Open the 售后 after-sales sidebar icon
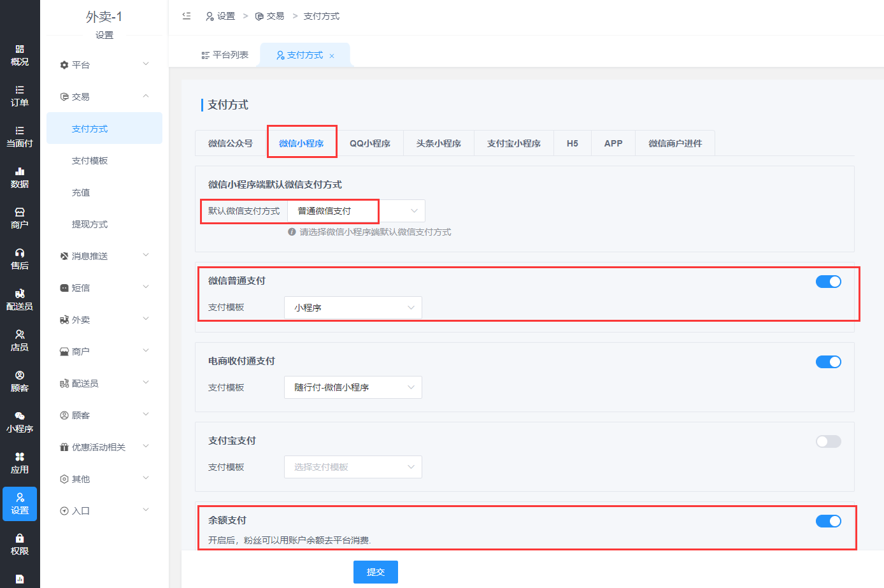884x588 pixels. pyautogui.click(x=20, y=259)
